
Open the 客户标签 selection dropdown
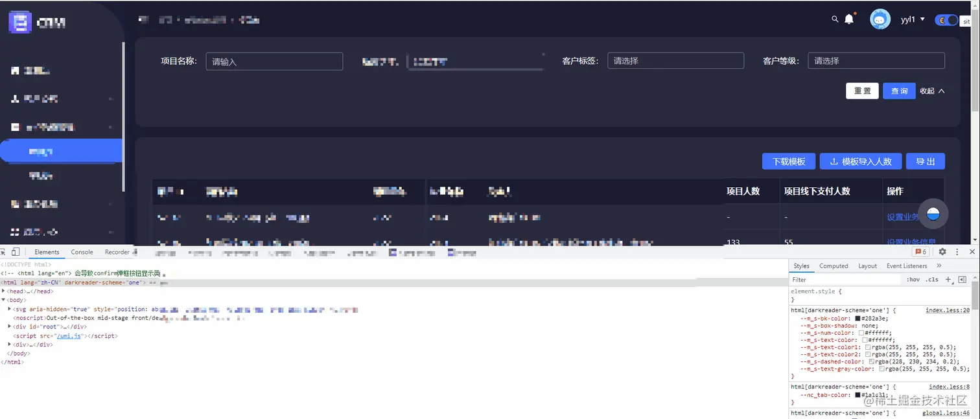coord(675,60)
